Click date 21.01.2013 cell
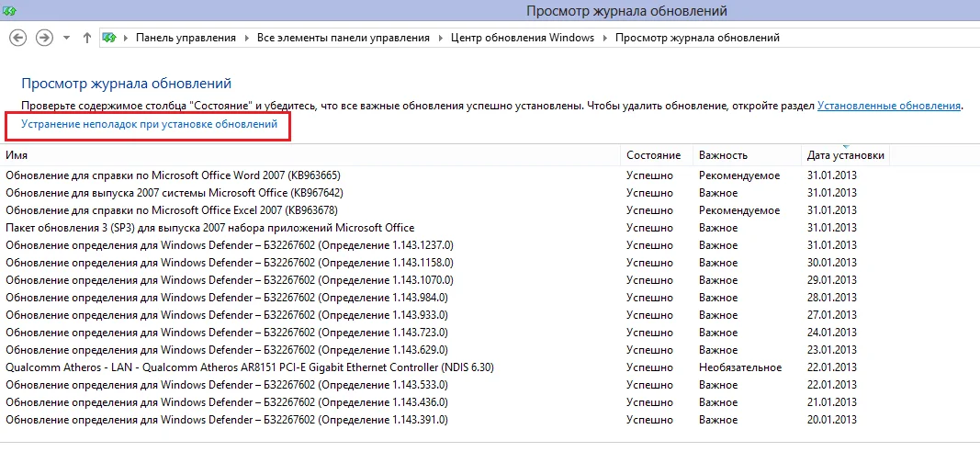Screen dimensions: 980x463 coord(832,402)
